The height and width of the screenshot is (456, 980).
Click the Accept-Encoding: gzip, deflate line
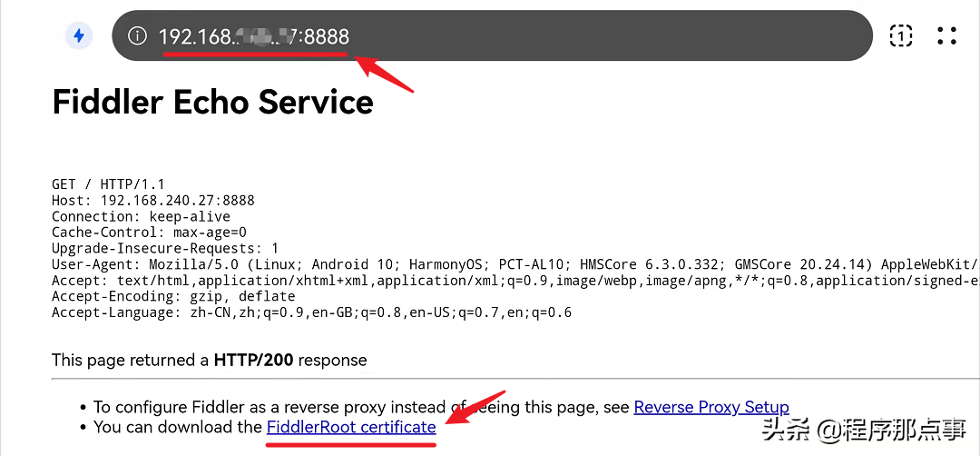(173, 296)
